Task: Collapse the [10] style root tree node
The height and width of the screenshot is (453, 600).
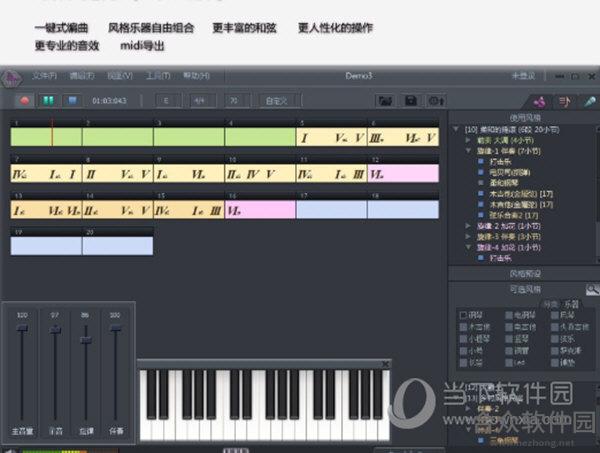Action: click(456, 129)
